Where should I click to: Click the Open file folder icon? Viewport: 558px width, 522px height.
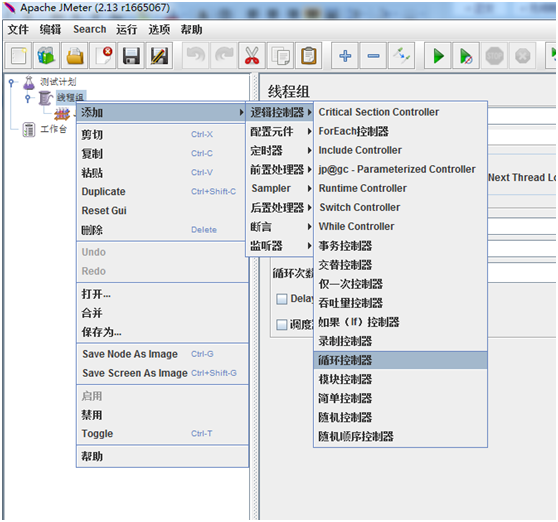click(75, 56)
